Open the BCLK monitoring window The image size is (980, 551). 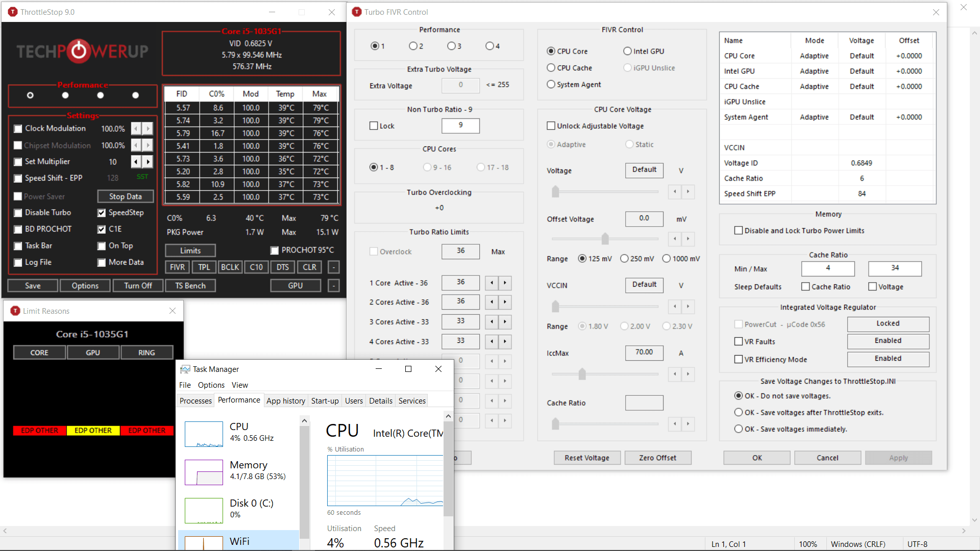pyautogui.click(x=230, y=267)
